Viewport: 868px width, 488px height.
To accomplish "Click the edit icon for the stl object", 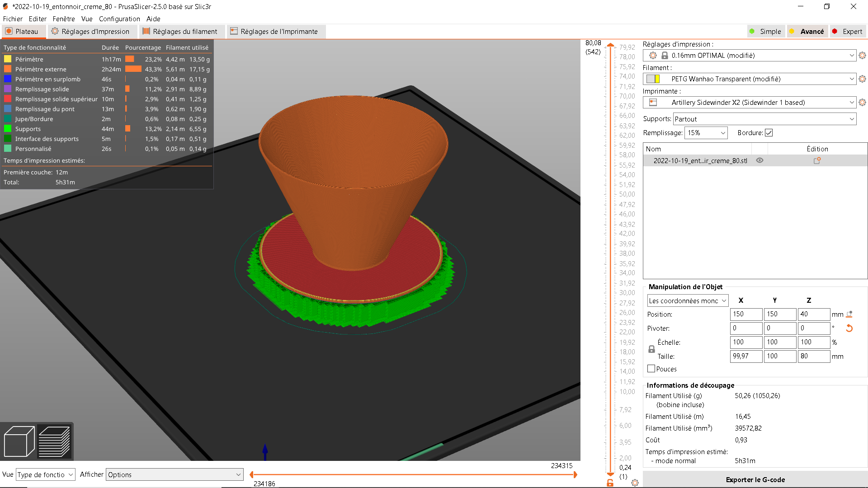I will click(817, 160).
